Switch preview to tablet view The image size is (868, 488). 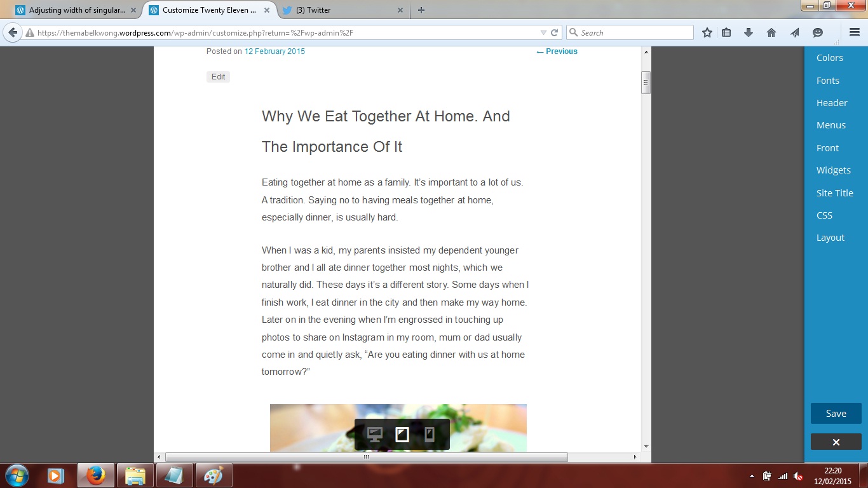402,435
